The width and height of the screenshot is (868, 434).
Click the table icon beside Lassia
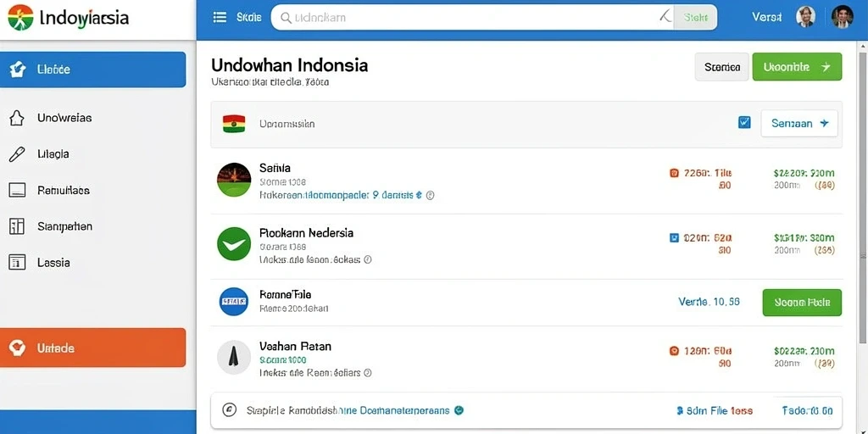(x=17, y=262)
